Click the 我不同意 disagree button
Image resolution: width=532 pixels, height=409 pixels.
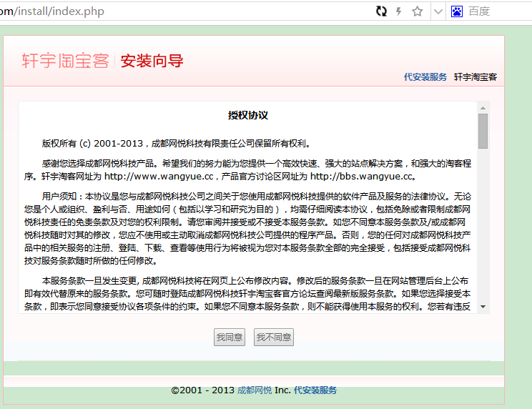point(274,337)
